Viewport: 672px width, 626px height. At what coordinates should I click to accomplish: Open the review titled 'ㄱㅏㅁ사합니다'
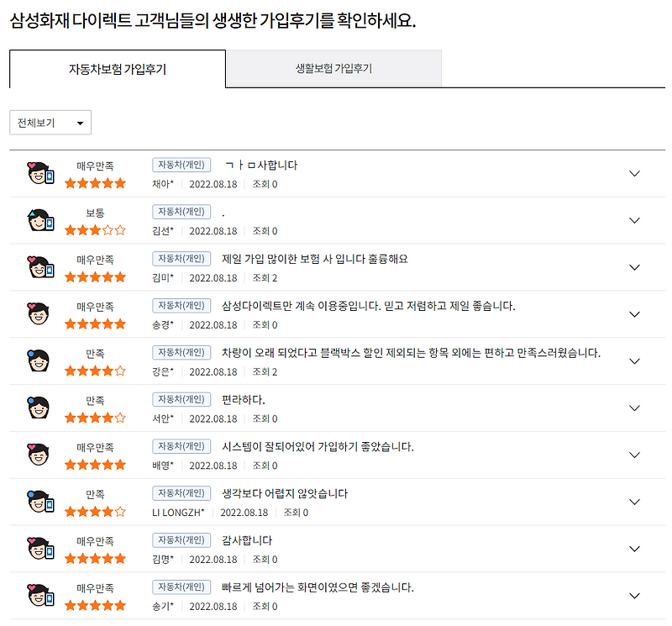tap(261, 165)
